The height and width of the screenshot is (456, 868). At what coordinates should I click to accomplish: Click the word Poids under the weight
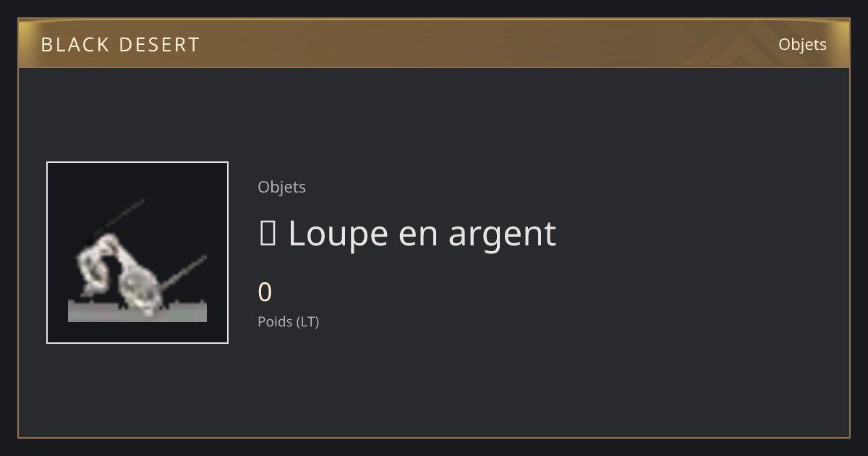273,321
